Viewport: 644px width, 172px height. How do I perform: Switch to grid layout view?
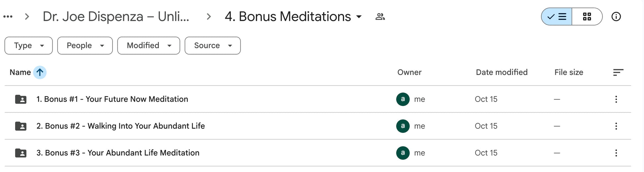pyautogui.click(x=587, y=17)
